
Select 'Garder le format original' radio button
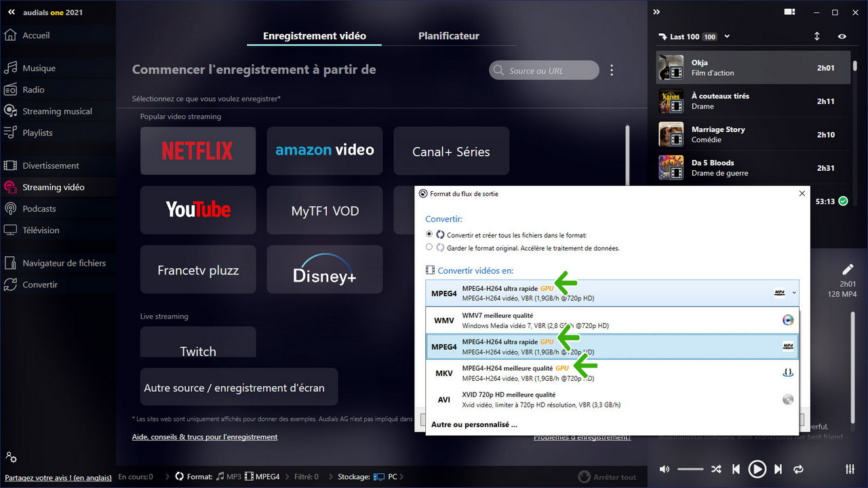click(x=429, y=247)
